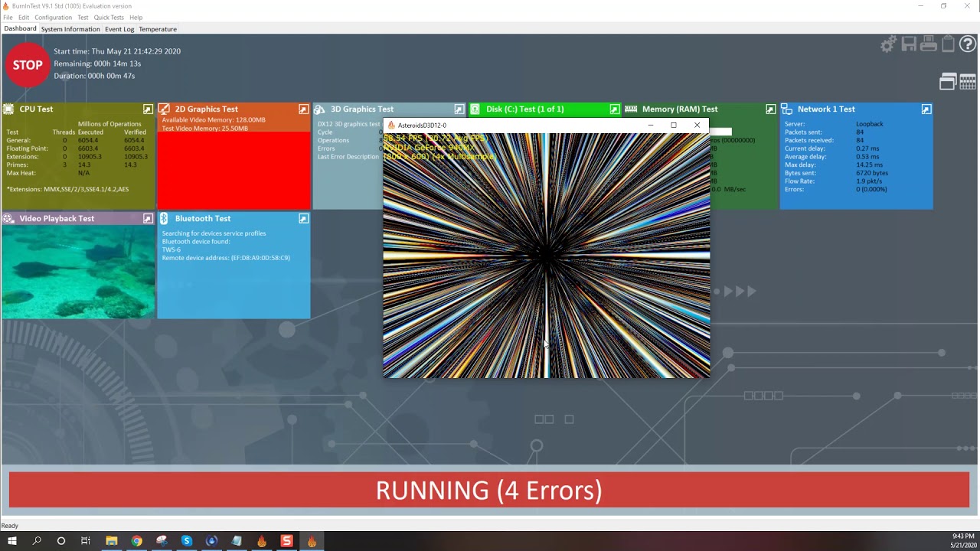Open the Windows Start menu

point(12,541)
